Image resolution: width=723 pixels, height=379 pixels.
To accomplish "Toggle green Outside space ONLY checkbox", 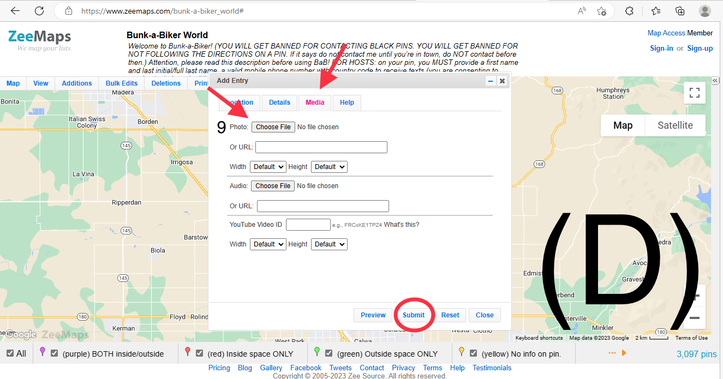I will tap(329, 353).
